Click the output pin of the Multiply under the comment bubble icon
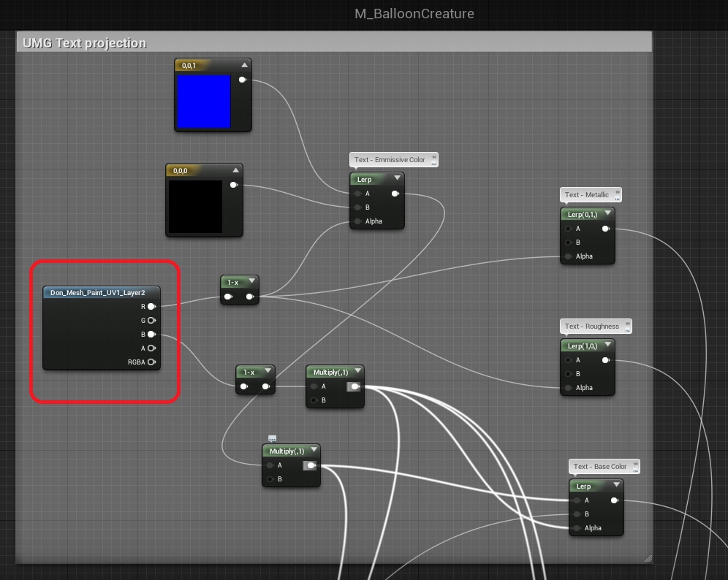This screenshot has width=728, height=580. click(x=310, y=465)
